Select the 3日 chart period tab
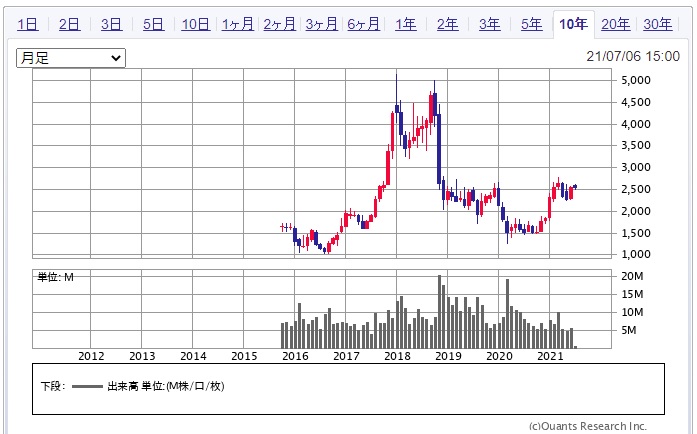The width and height of the screenshot is (697, 434). 112,24
